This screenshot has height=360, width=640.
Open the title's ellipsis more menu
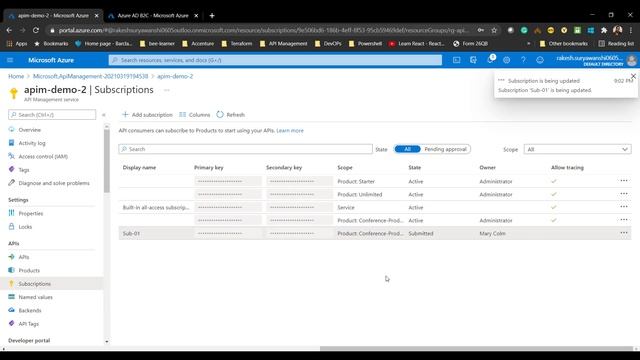click(x=167, y=90)
